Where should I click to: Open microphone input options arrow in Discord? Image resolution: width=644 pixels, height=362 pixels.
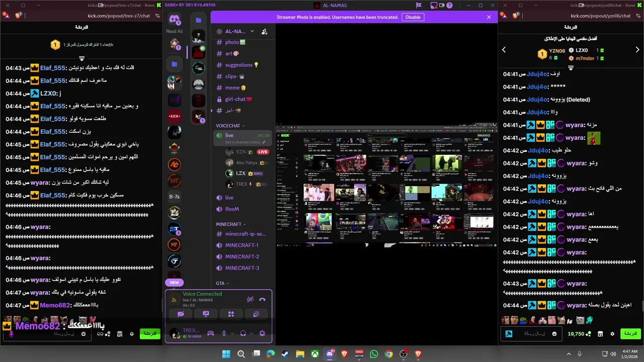tap(232, 333)
